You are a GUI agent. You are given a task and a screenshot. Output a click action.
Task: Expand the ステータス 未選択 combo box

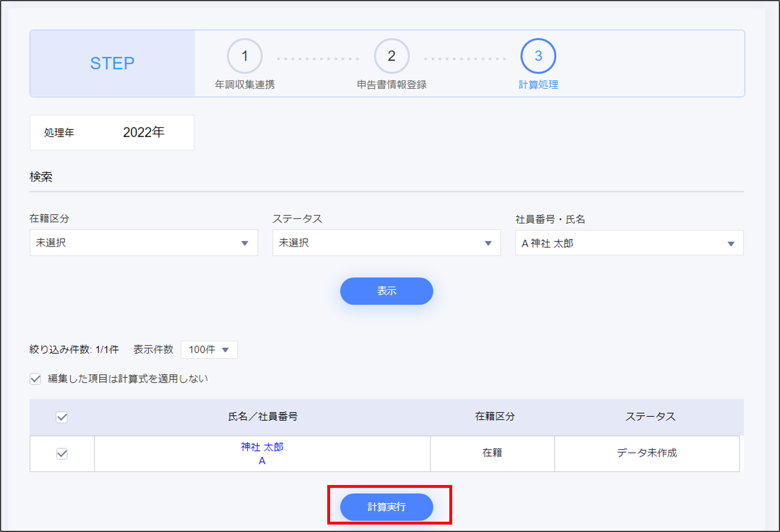click(x=387, y=243)
